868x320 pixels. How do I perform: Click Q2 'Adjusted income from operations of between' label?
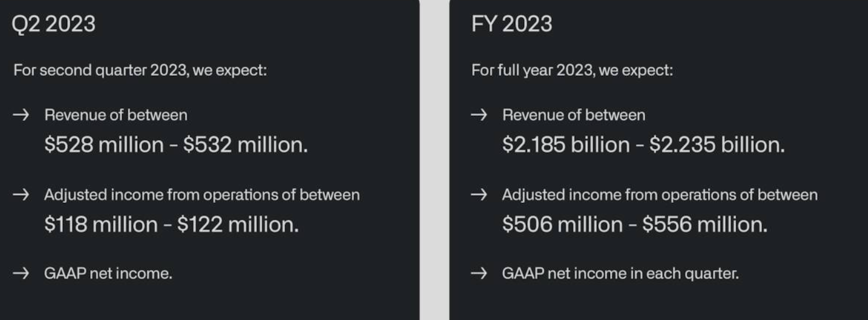click(x=202, y=195)
